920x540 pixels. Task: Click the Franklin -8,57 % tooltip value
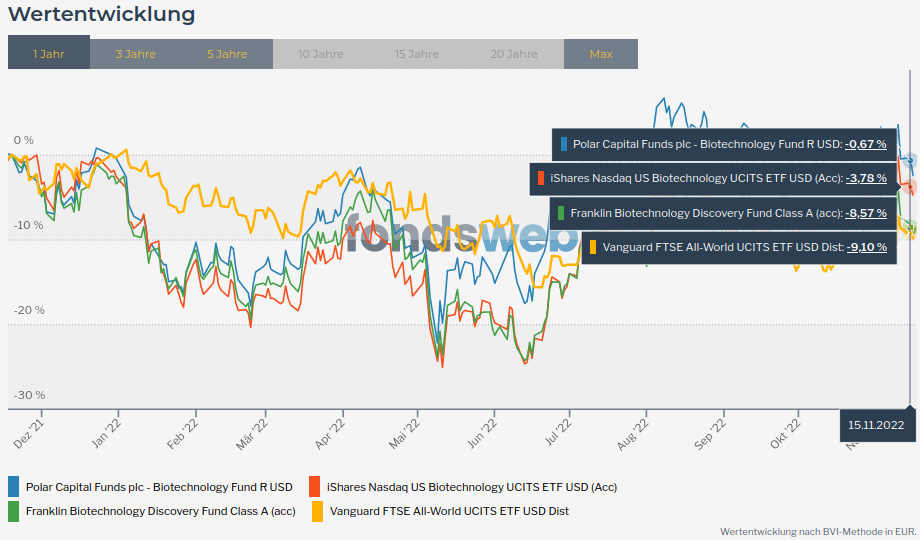coord(866,213)
